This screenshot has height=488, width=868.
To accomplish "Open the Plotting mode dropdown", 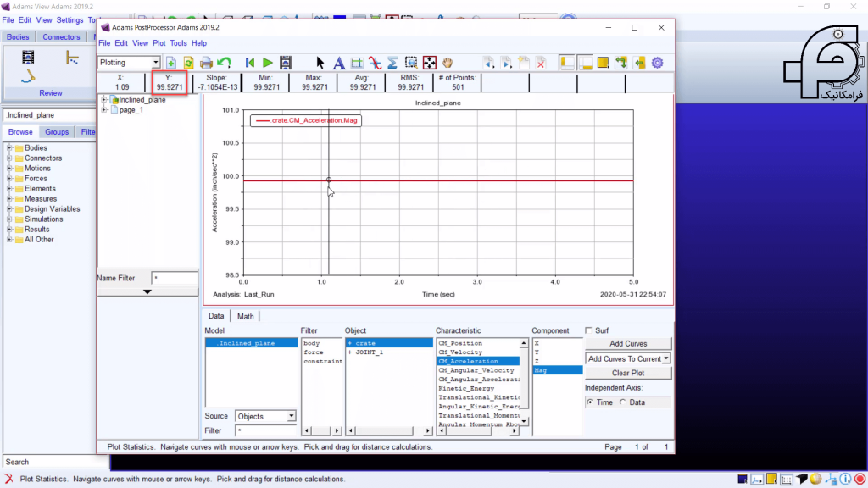I will pos(156,63).
